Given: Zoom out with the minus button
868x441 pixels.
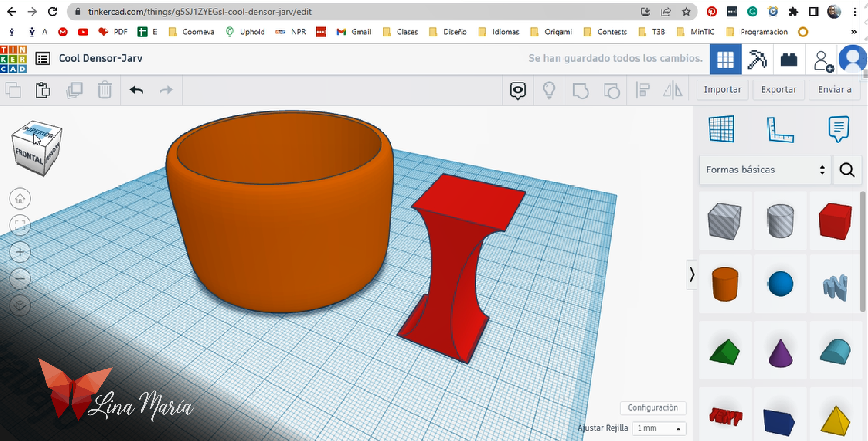Looking at the screenshot, I should click(20, 279).
